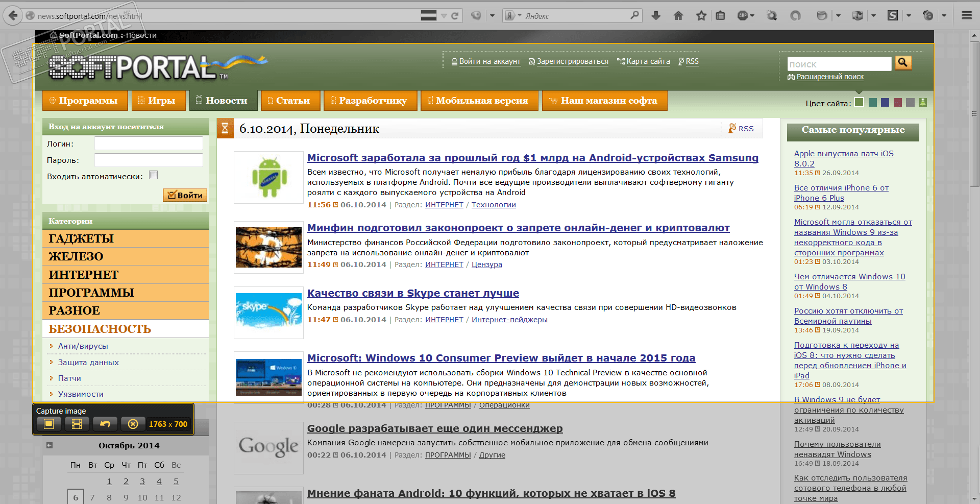This screenshot has width=980, height=504.
Task: Click the undo arrow in Capture image
Action: tap(105, 424)
